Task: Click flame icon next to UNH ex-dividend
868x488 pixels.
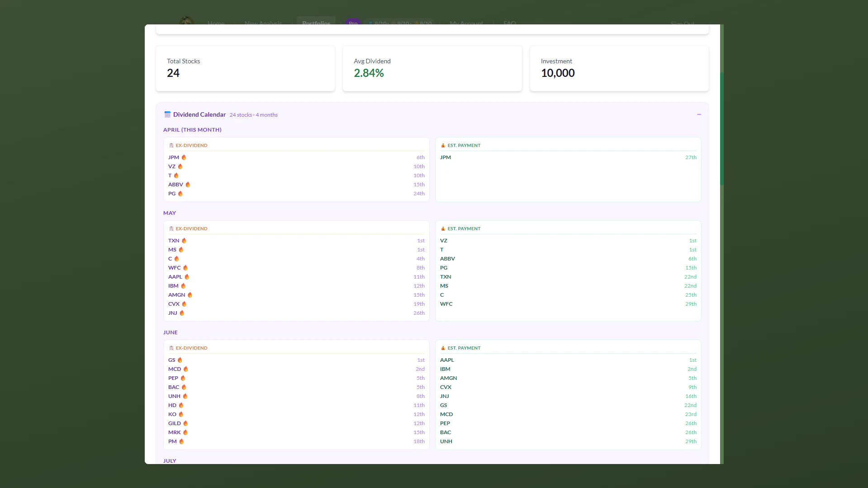Action: [185, 396]
